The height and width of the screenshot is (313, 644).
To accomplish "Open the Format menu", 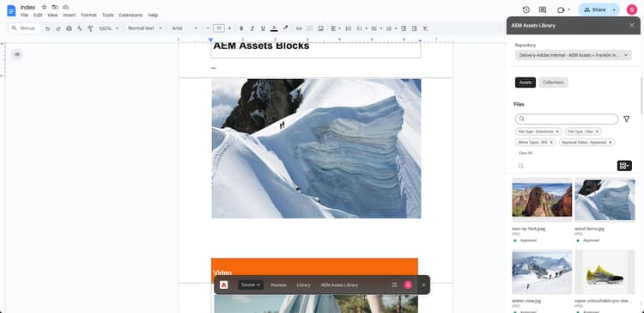I will [x=88, y=15].
